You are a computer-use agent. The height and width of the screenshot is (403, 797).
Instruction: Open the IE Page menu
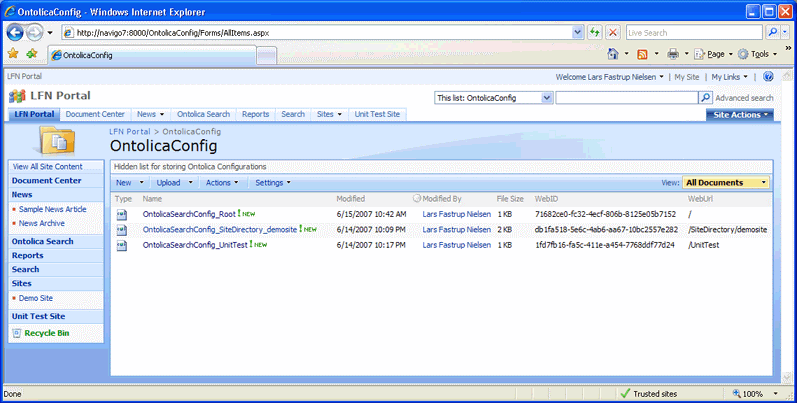click(x=714, y=54)
